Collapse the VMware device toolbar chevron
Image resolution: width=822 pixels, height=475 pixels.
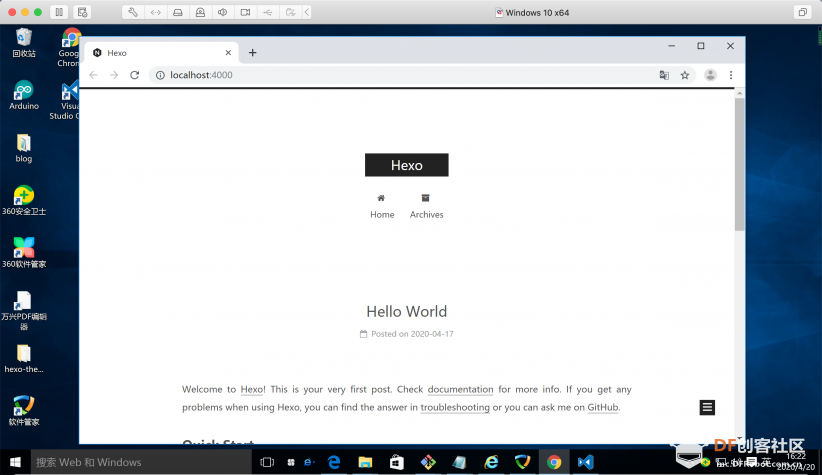[x=307, y=12]
